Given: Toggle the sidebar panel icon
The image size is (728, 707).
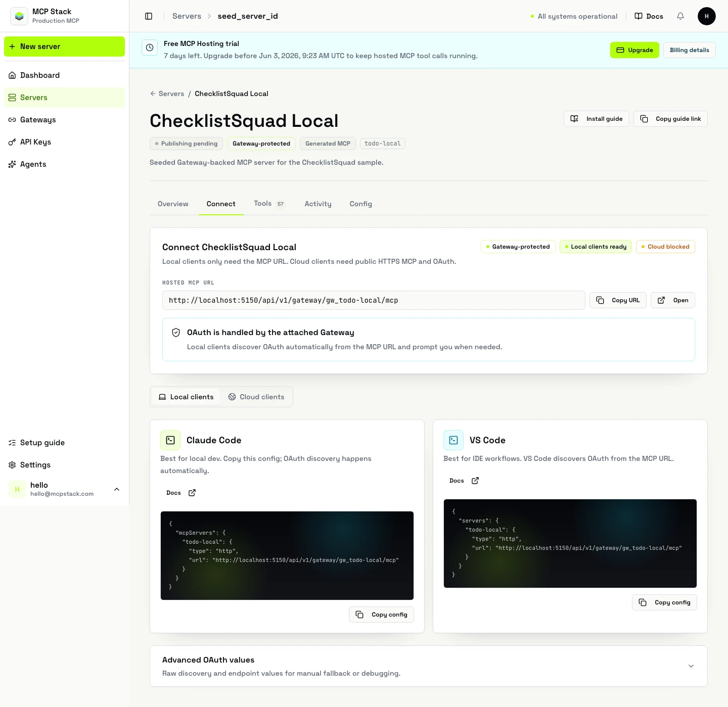Looking at the screenshot, I should (149, 16).
